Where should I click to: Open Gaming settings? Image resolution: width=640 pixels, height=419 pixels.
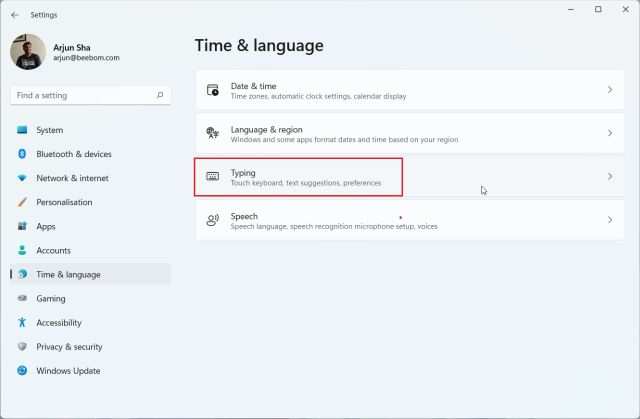[90, 298]
